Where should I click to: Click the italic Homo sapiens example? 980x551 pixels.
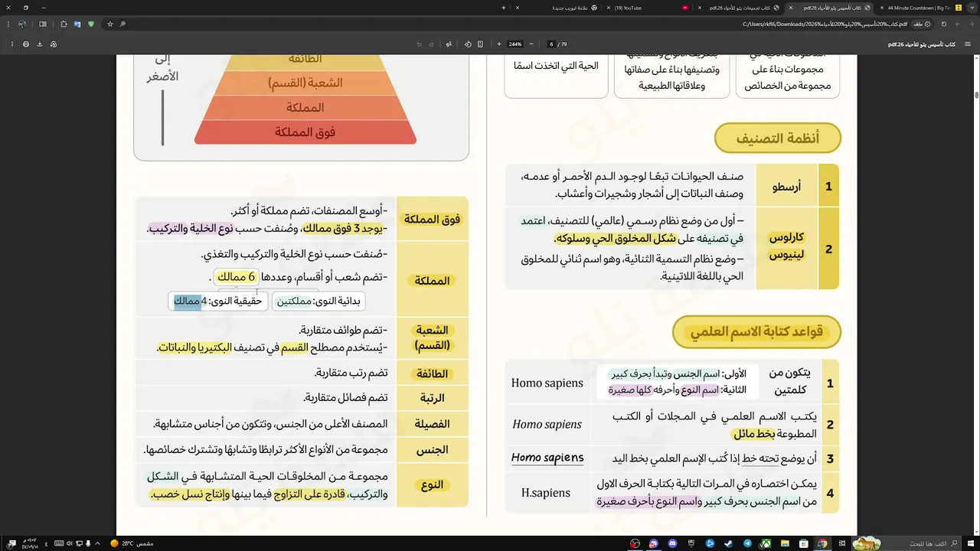click(547, 424)
